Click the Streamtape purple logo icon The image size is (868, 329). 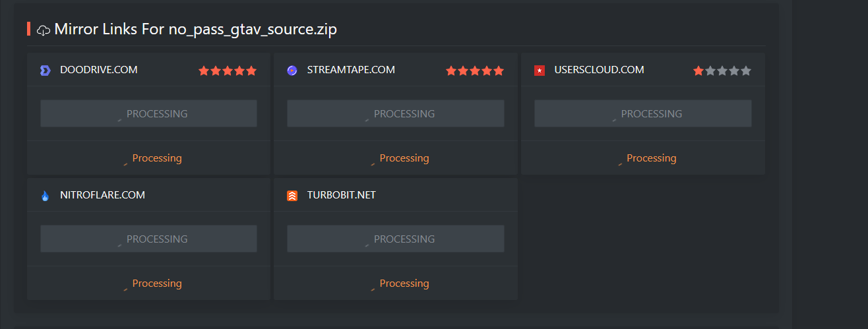tap(292, 71)
